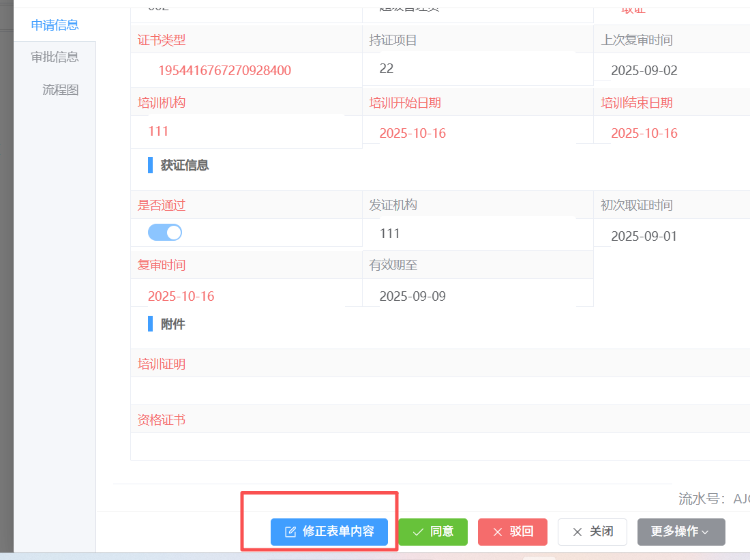Select the 有效期至 date field

pyautogui.click(x=477, y=296)
